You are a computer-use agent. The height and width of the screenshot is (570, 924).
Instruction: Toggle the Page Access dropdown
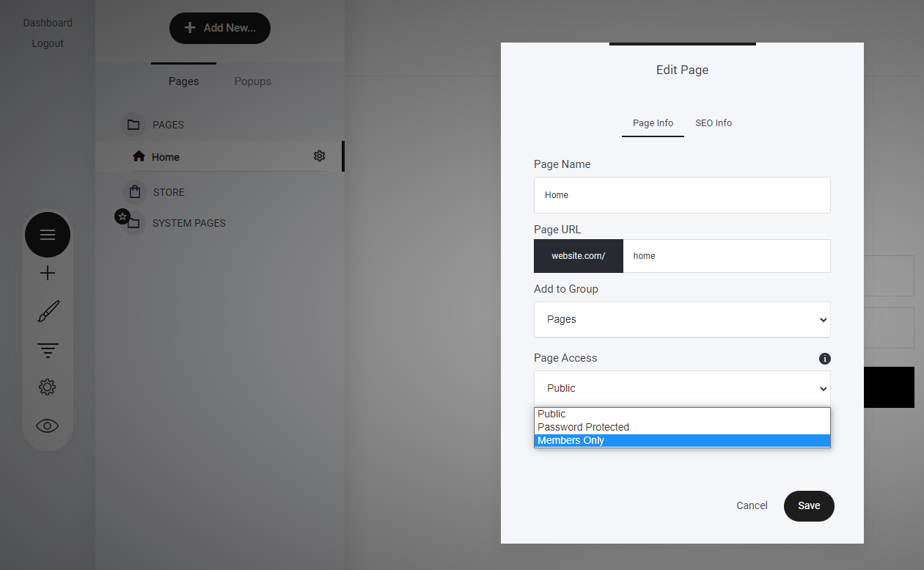682,389
